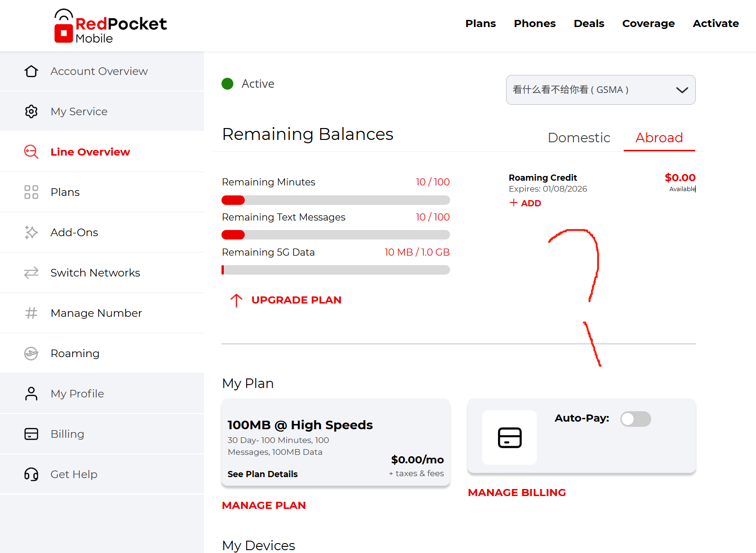Open Coverage in the top navigation
This screenshot has height=553, width=756.
pos(648,23)
